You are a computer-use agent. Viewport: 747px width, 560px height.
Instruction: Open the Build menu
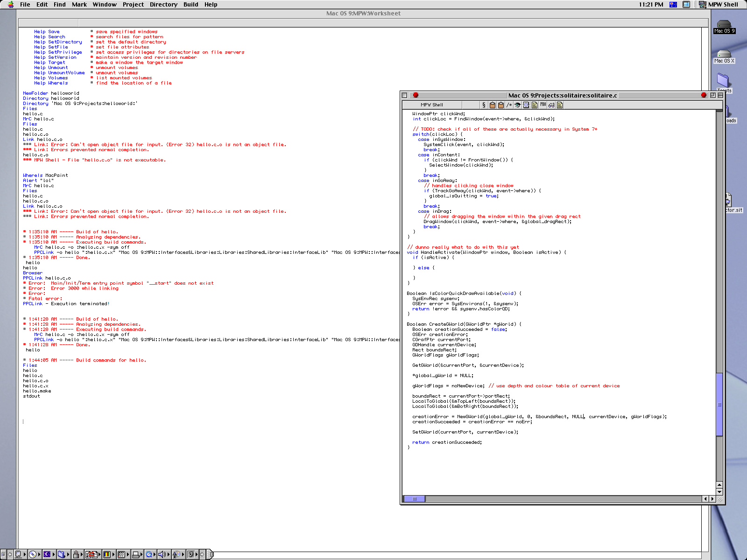(190, 4)
